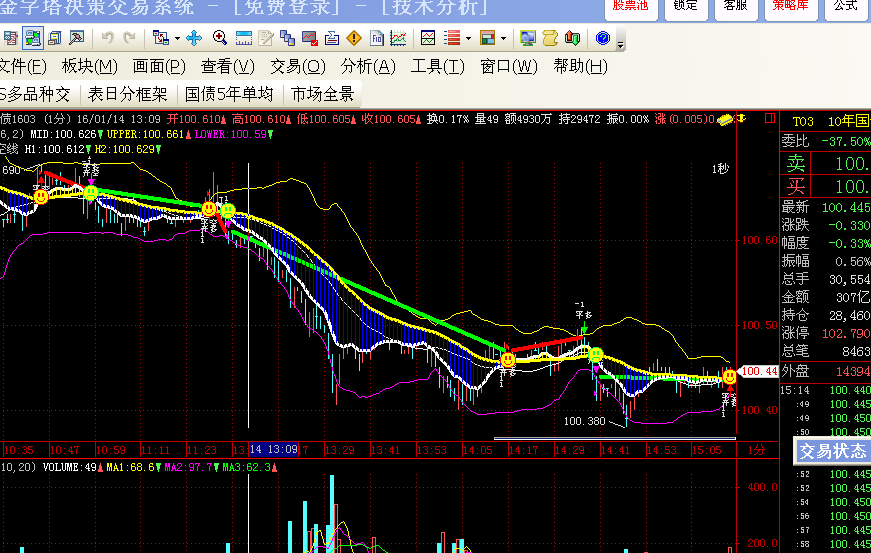Click the red-green up-down arrows icon

[572, 38]
